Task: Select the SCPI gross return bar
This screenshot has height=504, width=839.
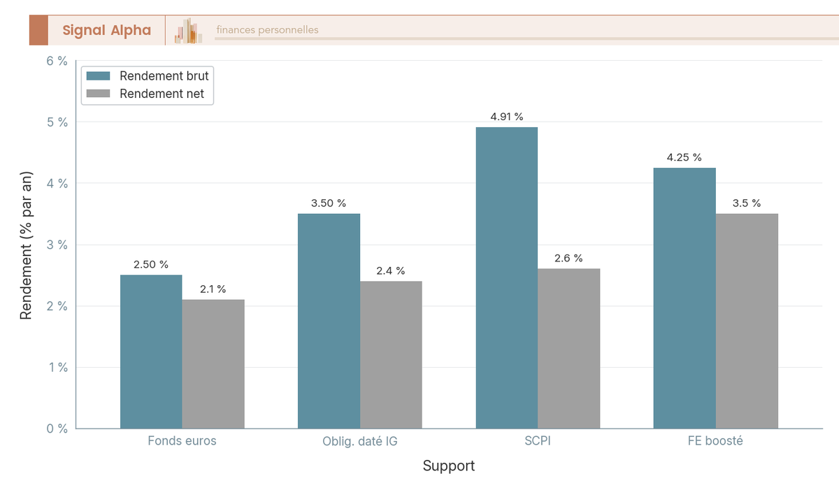Action: tap(507, 278)
